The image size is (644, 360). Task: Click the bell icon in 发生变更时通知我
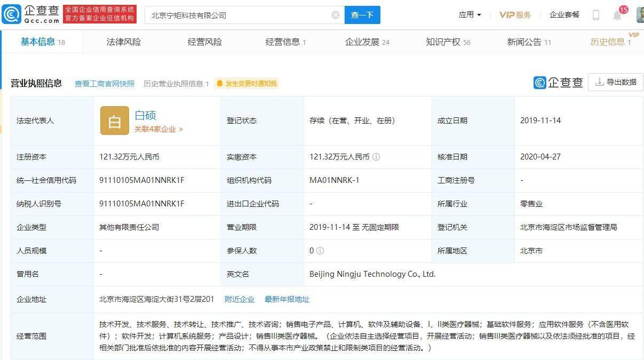pos(219,83)
